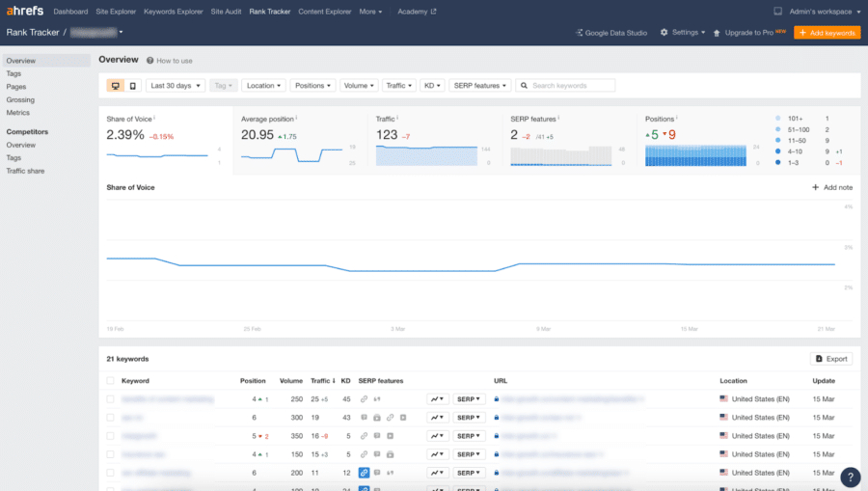
Task: Click the info icon next to Average position
Action: [x=297, y=118]
